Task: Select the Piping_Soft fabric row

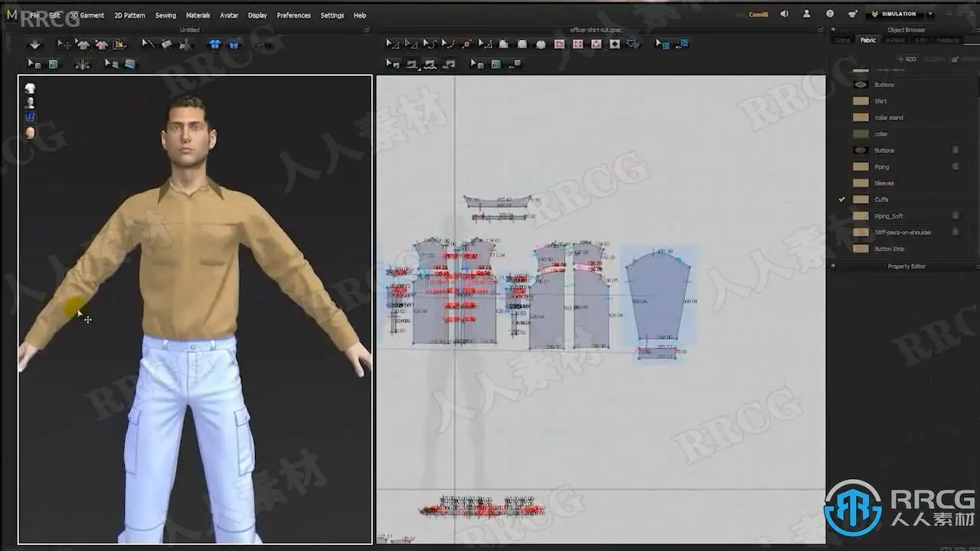Action: tap(904, 216)
